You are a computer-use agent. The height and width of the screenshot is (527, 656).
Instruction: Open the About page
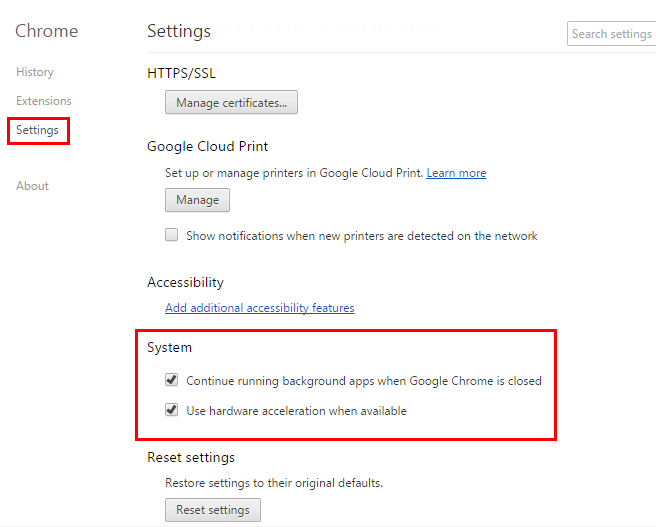coord(32,186)
